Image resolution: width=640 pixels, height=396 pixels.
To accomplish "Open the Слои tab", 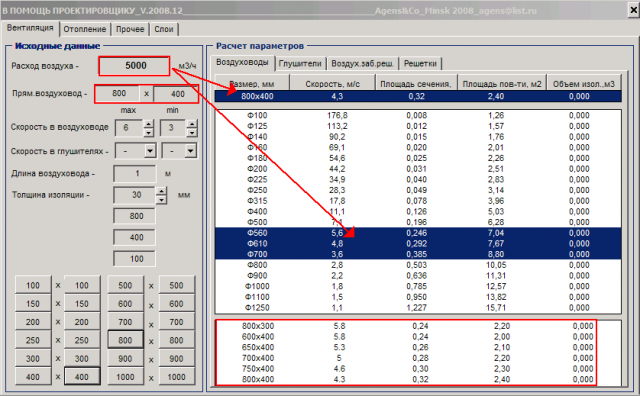I will pyautogui.click(x=164, y=29).
